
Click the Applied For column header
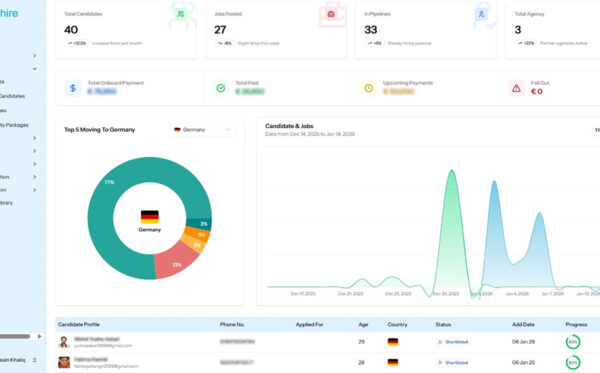pyautogui.click(x=310, y=324)
